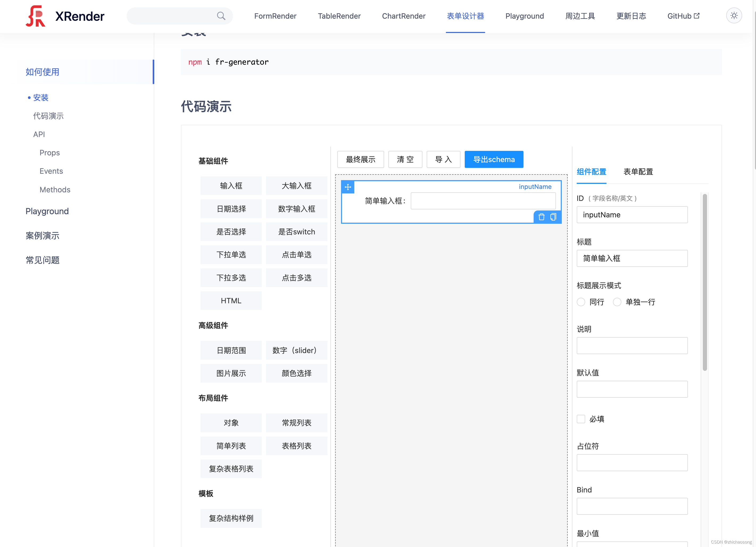The height and width of the screenshot is (547, 756).
Task: Click the 导出schema button
Action: [494, 159]
